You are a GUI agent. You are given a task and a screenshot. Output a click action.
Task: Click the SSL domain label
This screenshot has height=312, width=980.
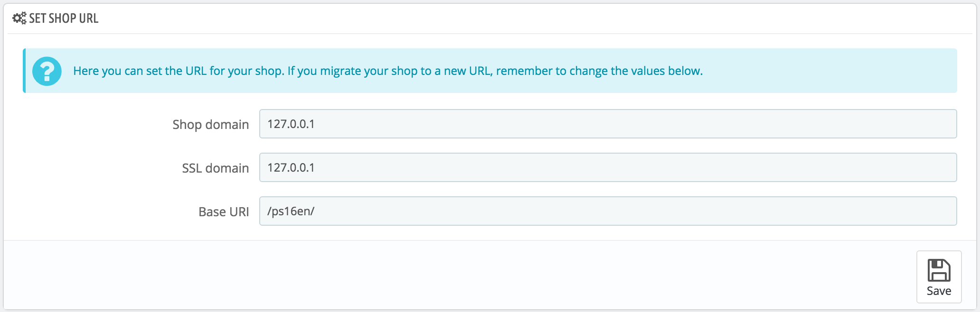(215, 168)
